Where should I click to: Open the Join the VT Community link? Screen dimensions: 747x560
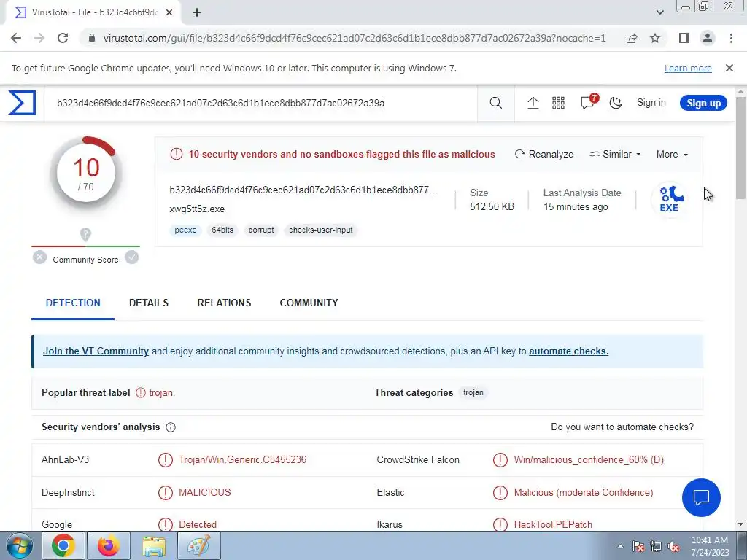tap(96, 351)
